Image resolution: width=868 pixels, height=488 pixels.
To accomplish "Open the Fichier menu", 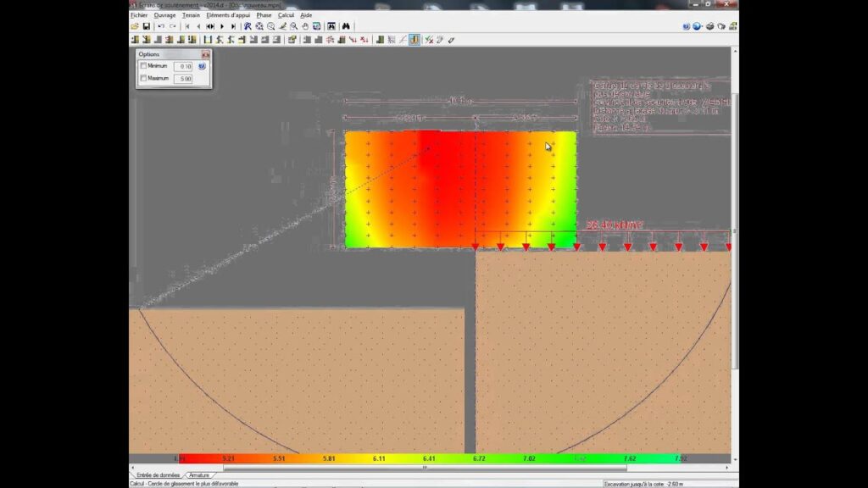I will (139, 15).
